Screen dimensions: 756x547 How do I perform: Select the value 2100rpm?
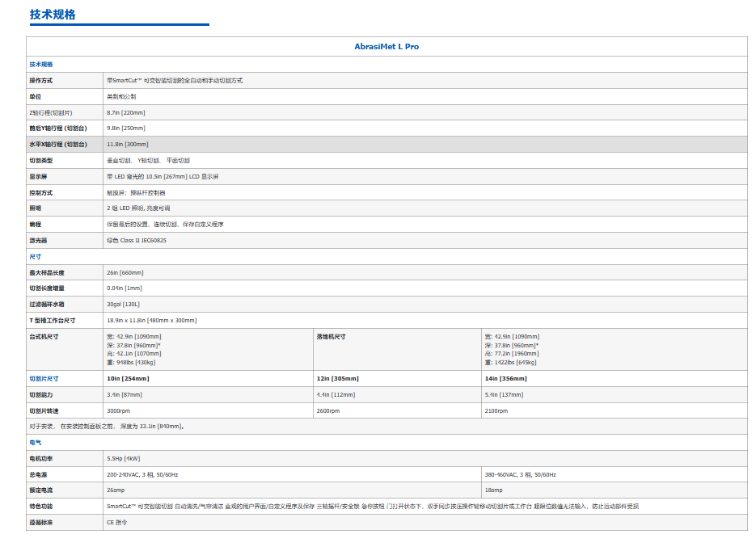[496, 411]
